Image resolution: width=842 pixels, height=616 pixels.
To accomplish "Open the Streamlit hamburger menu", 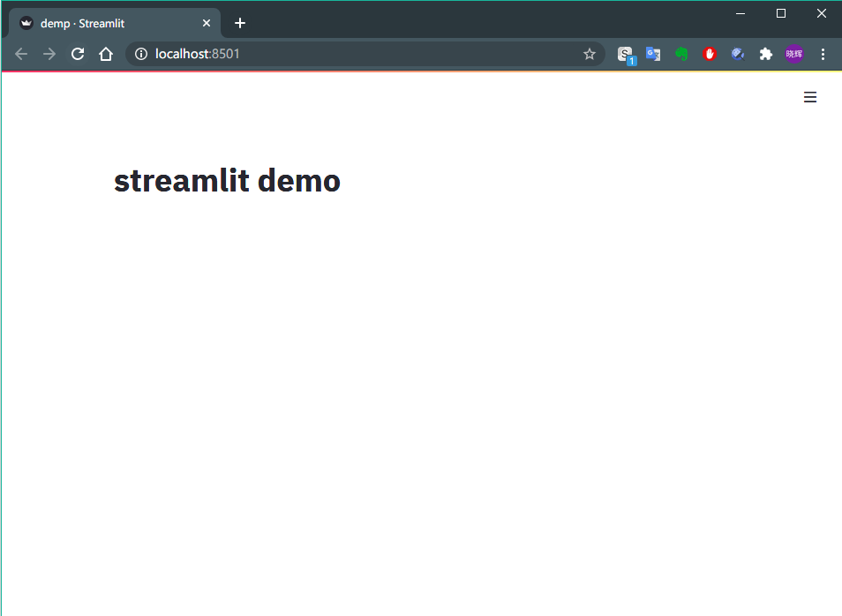I will tap(810, 97).
